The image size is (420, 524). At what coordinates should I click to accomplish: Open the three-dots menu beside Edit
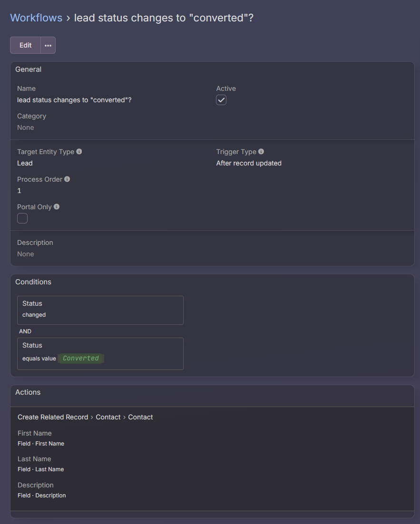(48, 45)
